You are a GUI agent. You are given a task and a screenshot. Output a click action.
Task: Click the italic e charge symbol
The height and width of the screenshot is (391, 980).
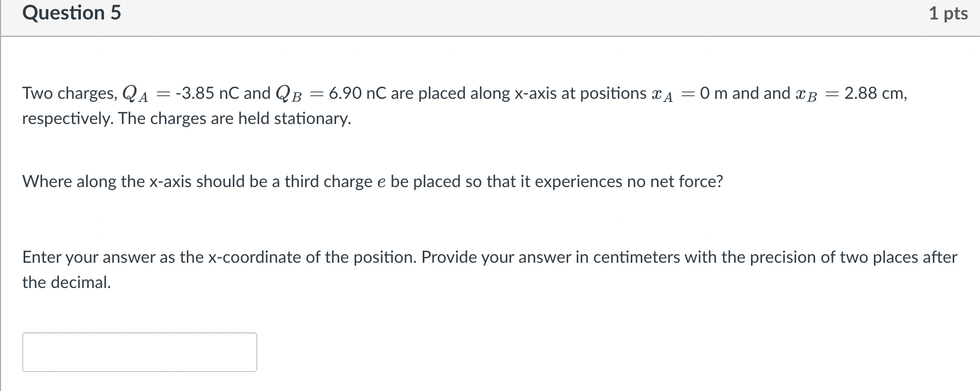(x=381, y=182)
